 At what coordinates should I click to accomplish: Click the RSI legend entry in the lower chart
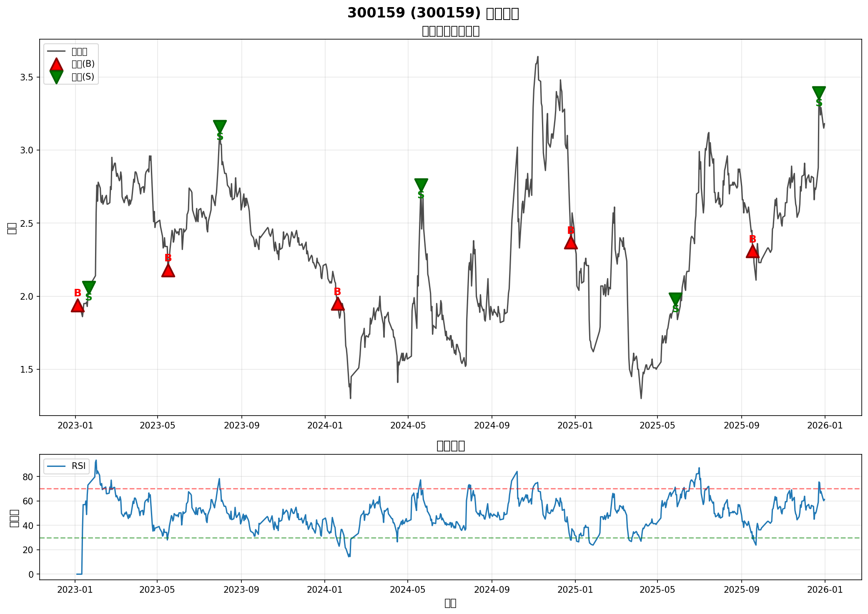[x=67, y=466]
